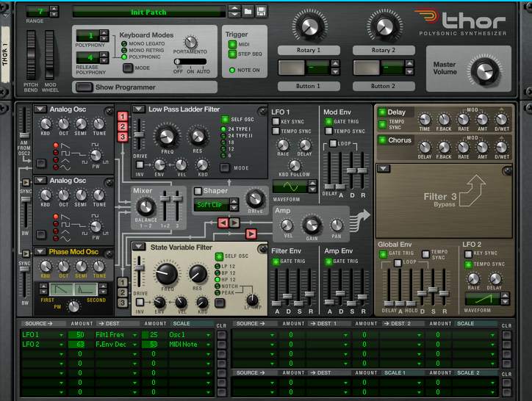
Task: Toggle LFO 1 KEY SYNC checkbox
Action: click(x=276, y=121)
